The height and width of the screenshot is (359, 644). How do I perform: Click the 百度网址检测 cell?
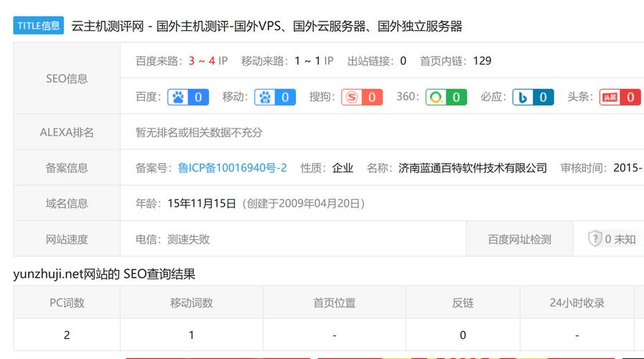coord(520,239)
